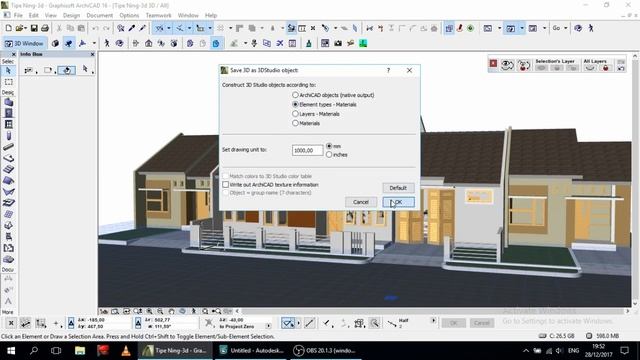640x360 pixels.
Task: Expand dropdown arrow after 3D projection icon
Action: [x=94, y=43]
